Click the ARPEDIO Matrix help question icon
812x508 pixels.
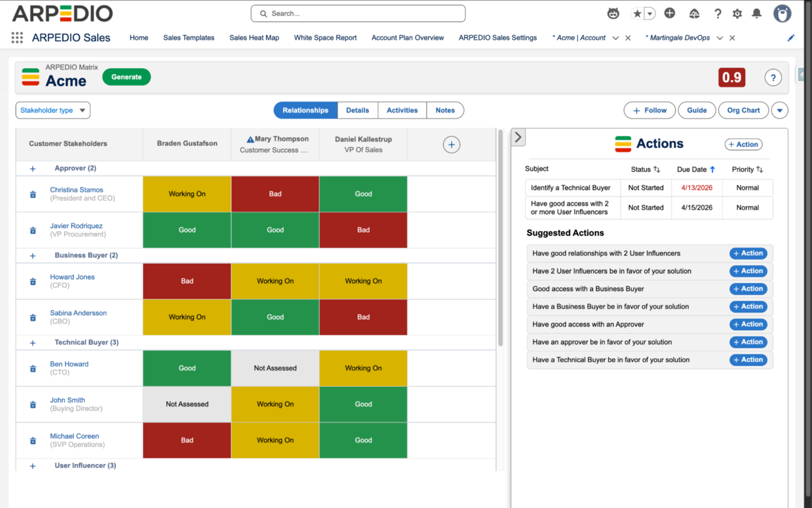773,78
